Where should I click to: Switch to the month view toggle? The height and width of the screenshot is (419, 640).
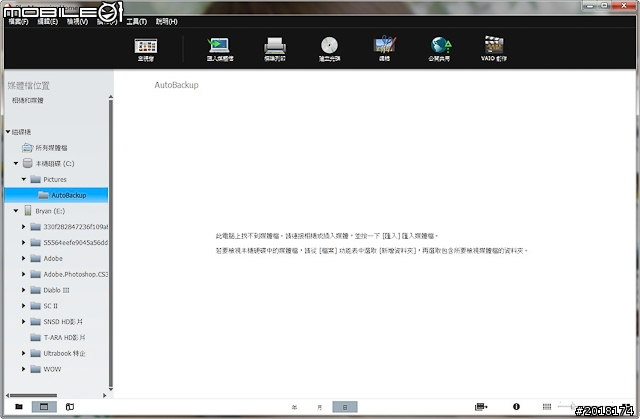[x=319, y=407]
